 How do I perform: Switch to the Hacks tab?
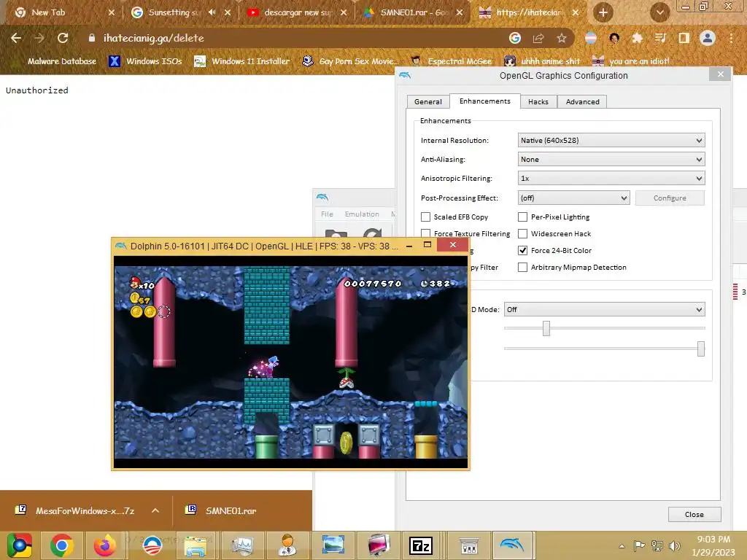[x=538, y=101]
